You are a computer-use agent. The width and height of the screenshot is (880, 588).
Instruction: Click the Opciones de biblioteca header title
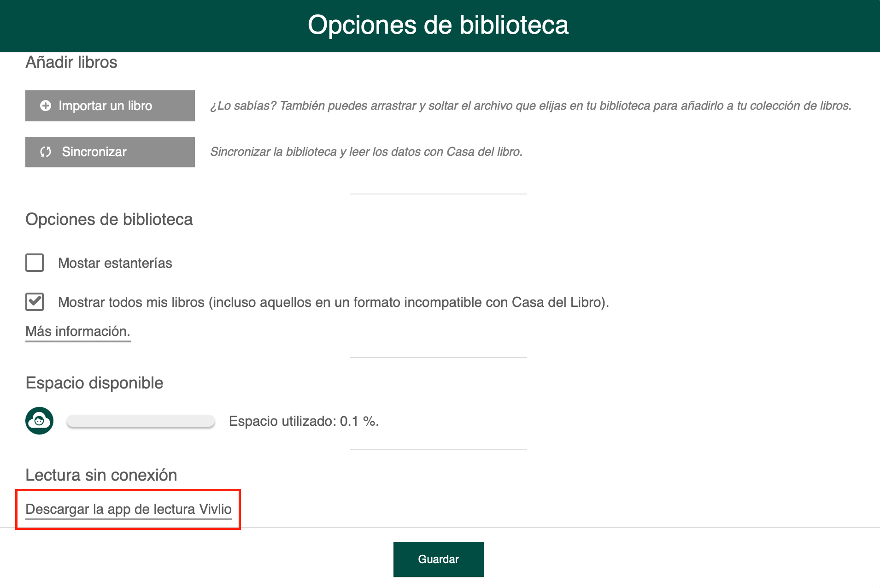pos(438,25)
